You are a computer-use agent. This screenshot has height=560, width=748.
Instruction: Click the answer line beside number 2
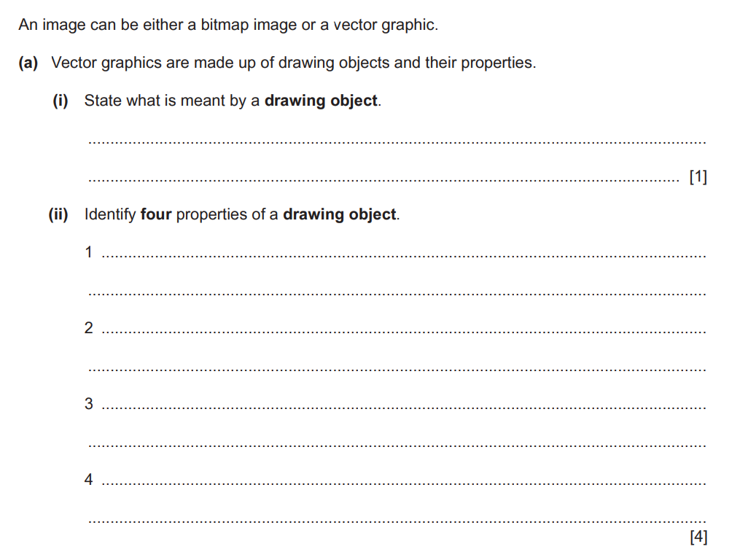(404, 332)
